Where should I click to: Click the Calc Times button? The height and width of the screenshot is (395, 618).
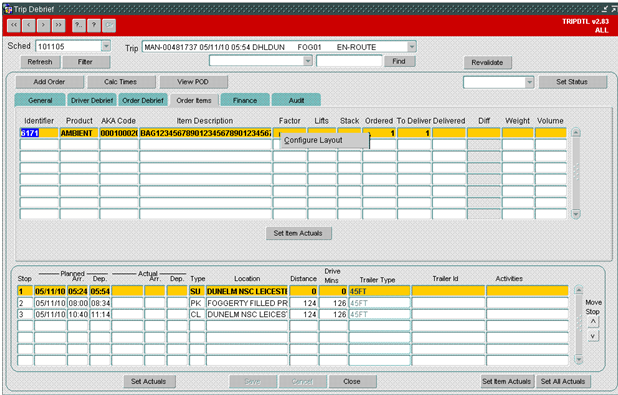[x=121, y=82]
